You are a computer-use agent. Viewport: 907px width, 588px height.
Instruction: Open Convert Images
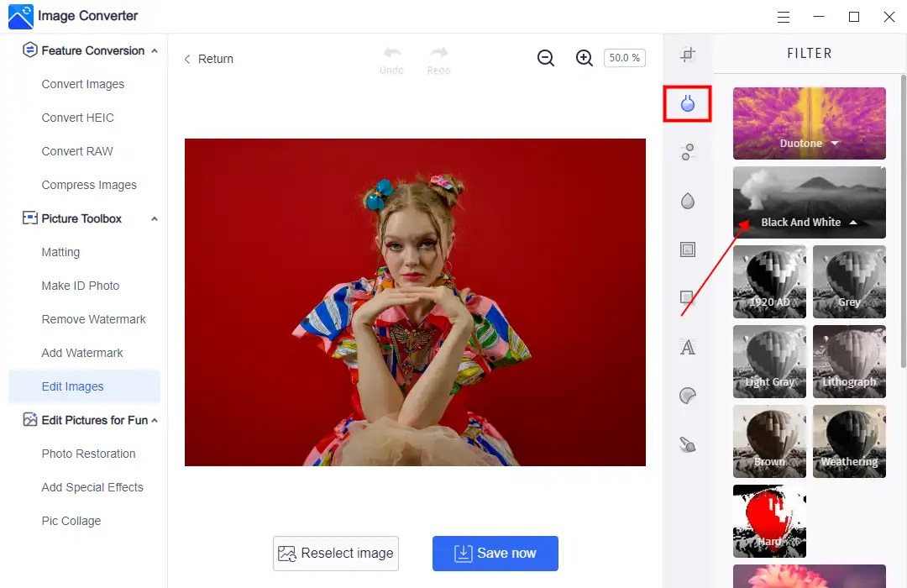82,84
